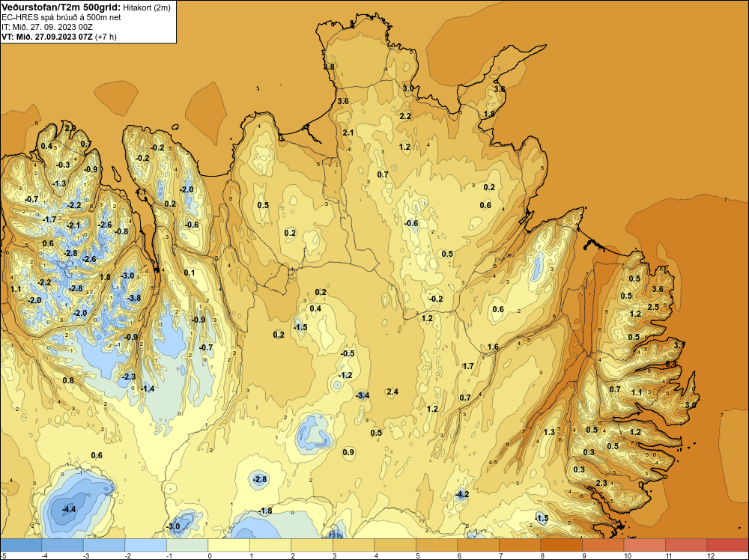Click the legend tick label '-5'

click(x=4, y=556)
